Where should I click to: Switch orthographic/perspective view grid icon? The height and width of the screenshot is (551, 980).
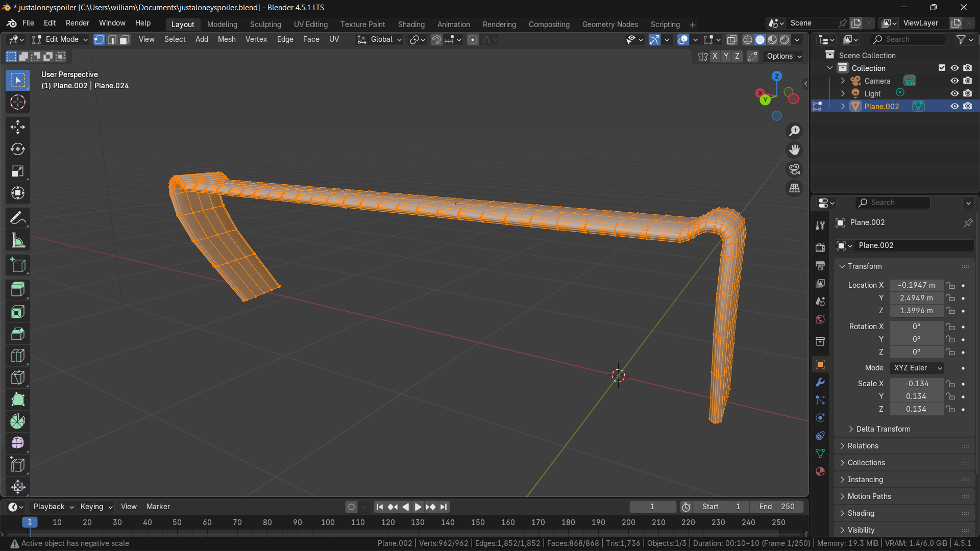[x=795, y=188]
